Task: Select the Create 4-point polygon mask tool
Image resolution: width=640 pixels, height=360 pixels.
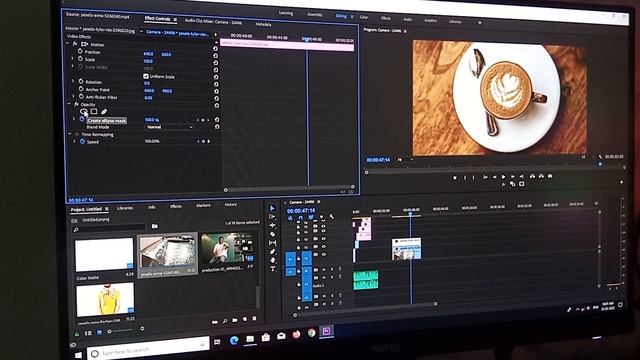Action: pyautogui.click(x=94, y=111)
